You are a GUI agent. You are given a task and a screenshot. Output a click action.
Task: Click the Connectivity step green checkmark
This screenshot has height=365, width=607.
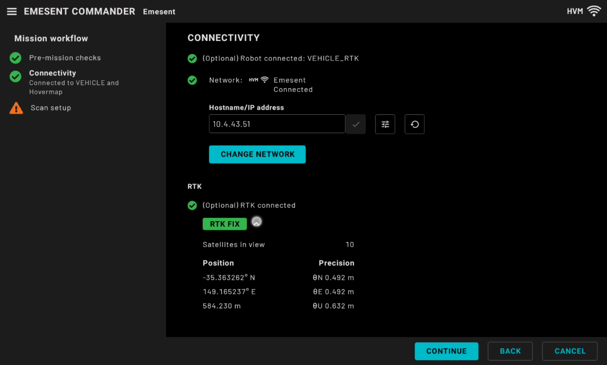coord(15,76)
